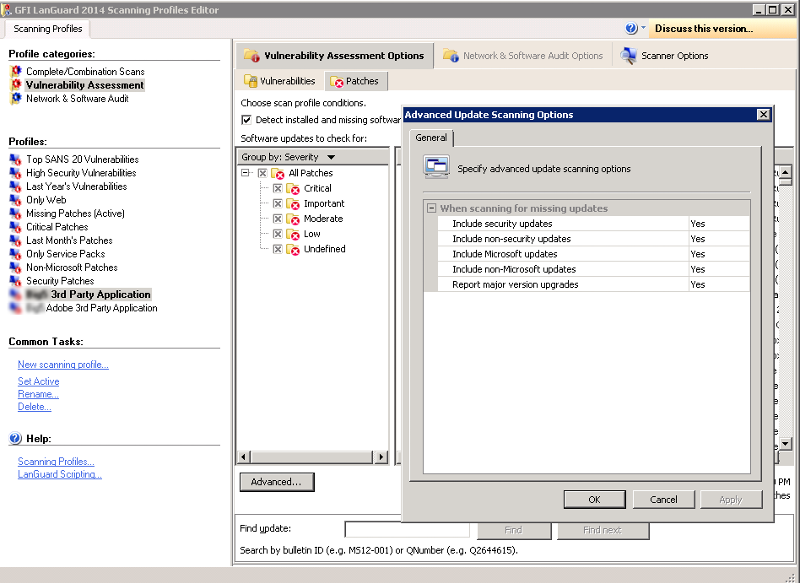Open the New scanning profile... link

(x=63, y=365)
